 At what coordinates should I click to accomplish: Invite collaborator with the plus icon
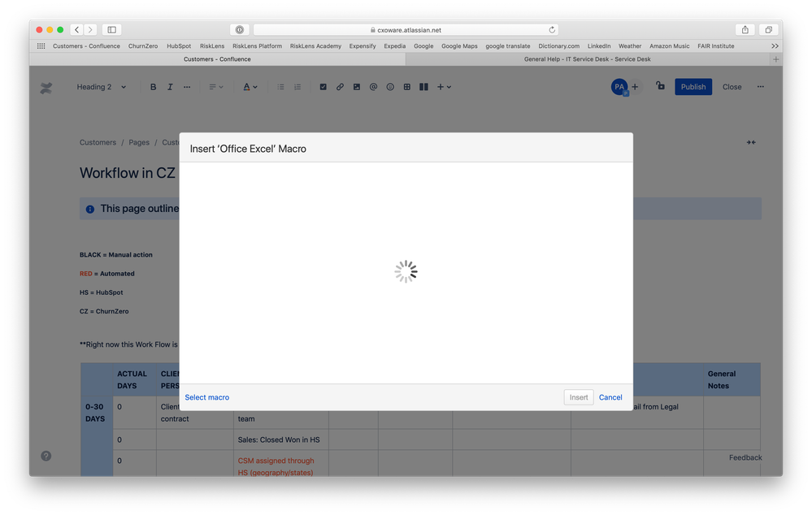coord(635,87)
